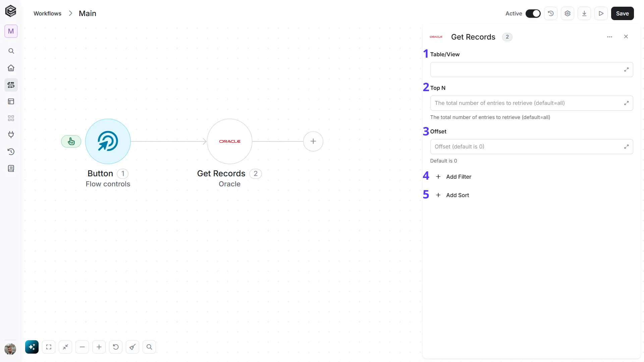Open the apps grid sidebar icon

pyautogui.click(x=11, y=118)
